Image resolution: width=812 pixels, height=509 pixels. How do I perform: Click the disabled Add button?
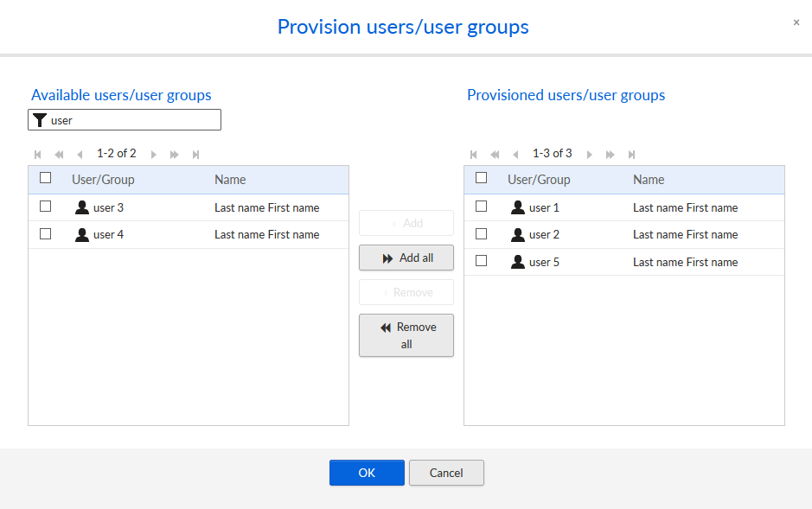tap(406, 223)
